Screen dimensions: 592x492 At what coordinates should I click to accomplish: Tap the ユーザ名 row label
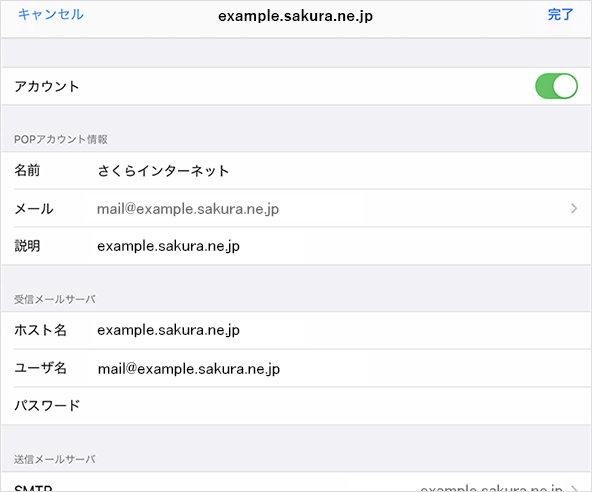coord(40,368)
